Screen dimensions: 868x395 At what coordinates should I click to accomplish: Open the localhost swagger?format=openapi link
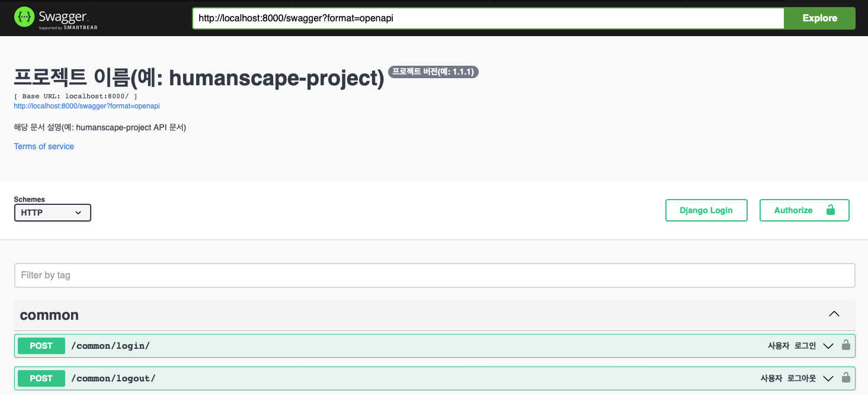point(87,106)
